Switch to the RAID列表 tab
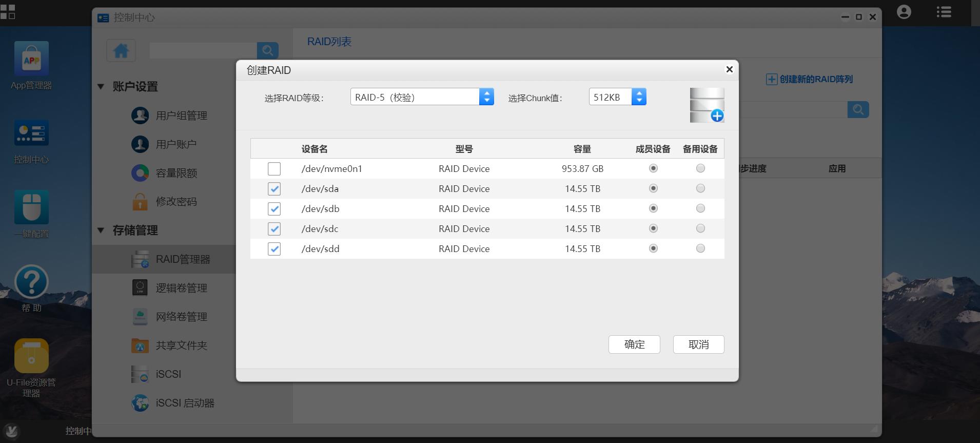This screenshot has width=980, height=443. point(329,42)
